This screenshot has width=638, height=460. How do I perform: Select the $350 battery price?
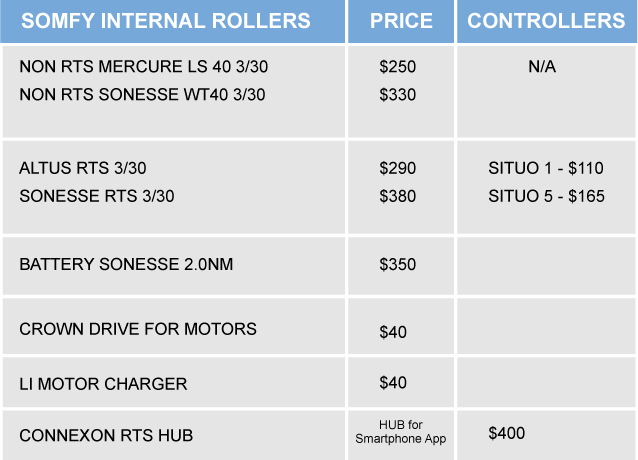pos(398,264)
